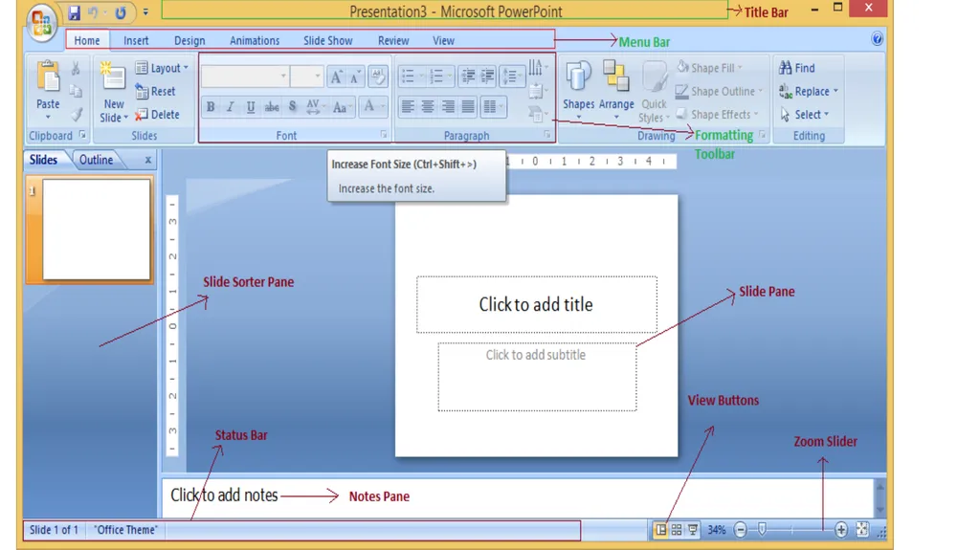This screenshot has width=980, height=550.
Task: Open Paragraph dialog launcher
Action: [547, 134]
